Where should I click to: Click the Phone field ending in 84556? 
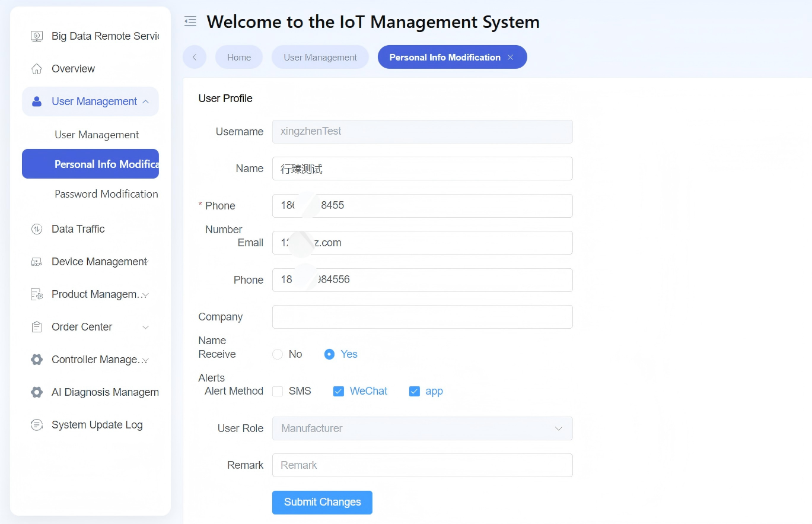[422, 280]
